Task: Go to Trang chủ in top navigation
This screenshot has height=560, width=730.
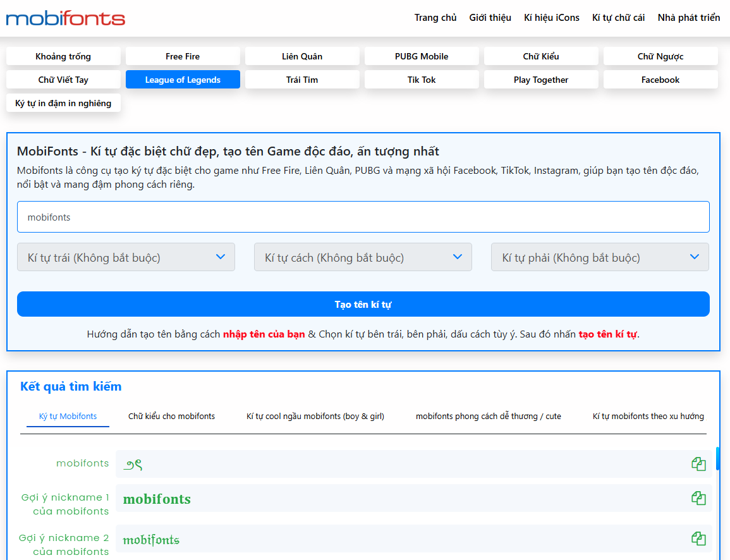Action: (435, 18)
